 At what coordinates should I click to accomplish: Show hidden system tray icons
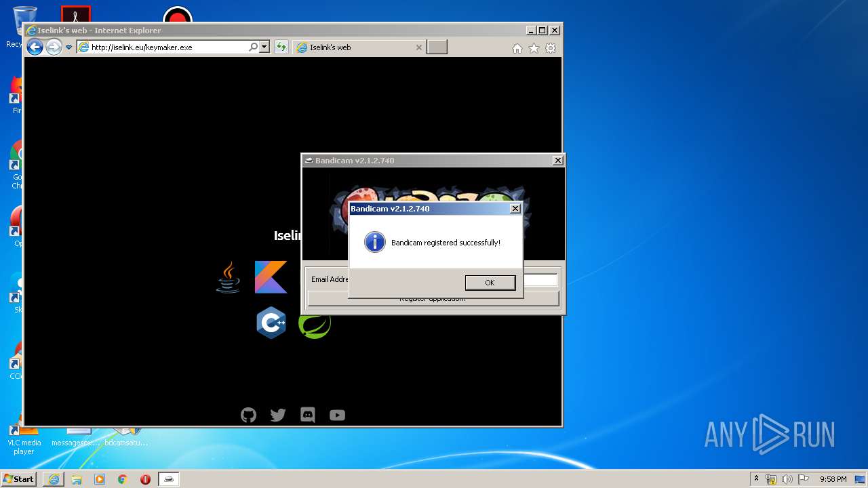click(x=756, y=479)
